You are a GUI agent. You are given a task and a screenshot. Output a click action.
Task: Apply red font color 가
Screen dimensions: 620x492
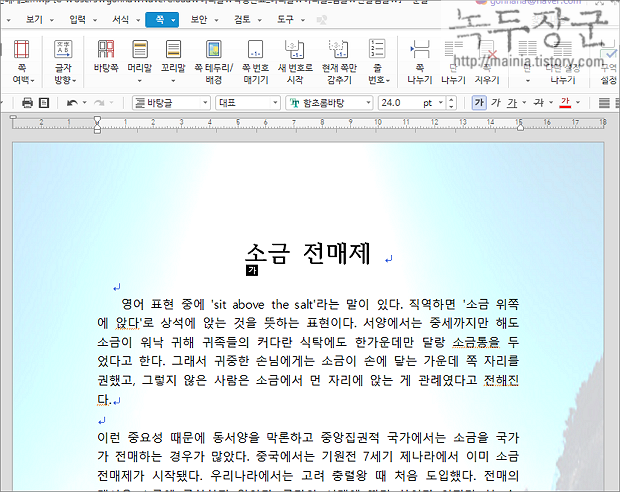click(x=565, y=103)
